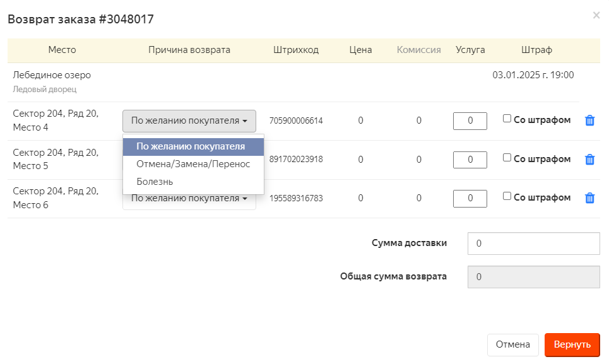This screenshot has width=609, height=364.
Task: Open return reason dropdown for Место 6
Action: pyautogui.click(x=189, y=201)
